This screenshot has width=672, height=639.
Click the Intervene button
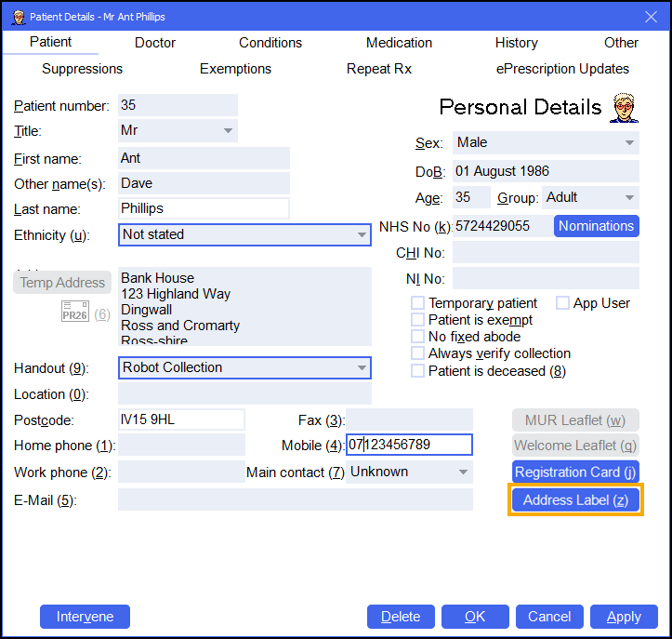[85, 617]
